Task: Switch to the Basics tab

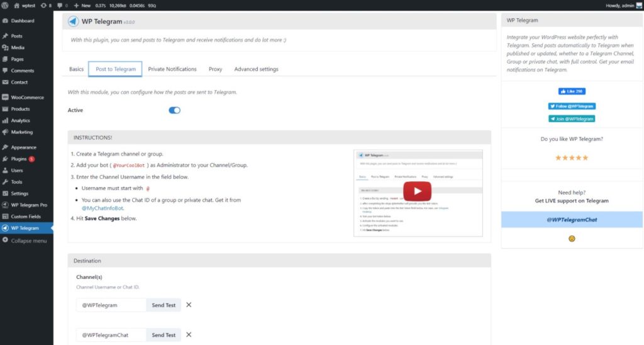Action: pos(76,69)
